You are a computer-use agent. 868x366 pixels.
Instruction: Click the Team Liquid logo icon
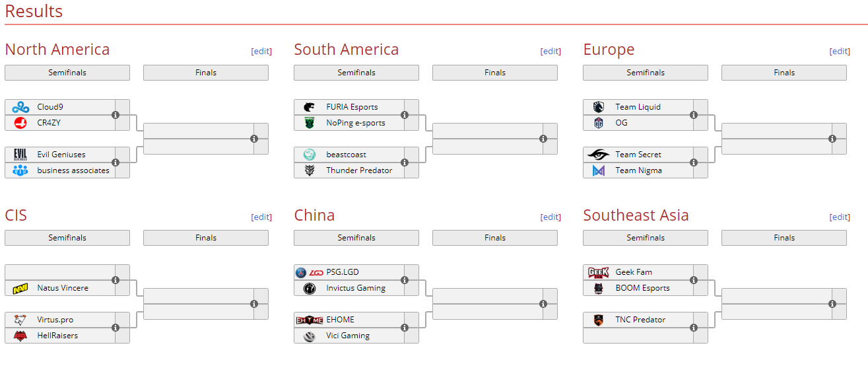click(x=599, y=107)
